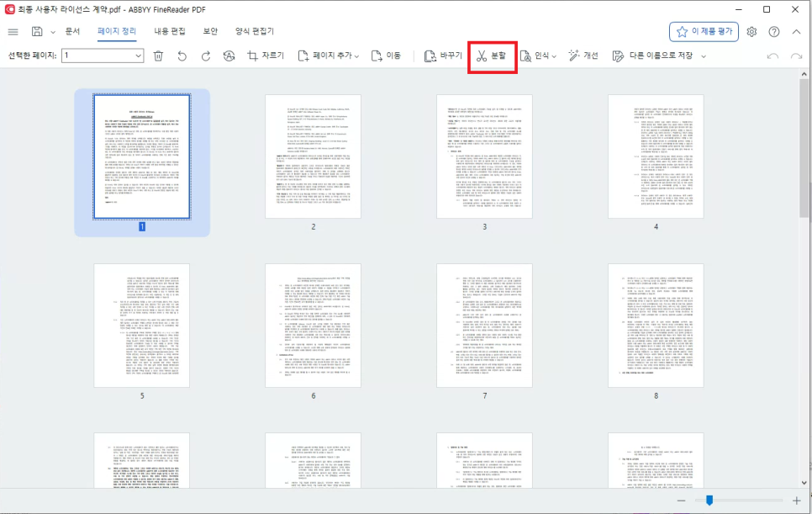812x514 pixels.
Task: Select the 보안 tab
Action: [210, 31]
